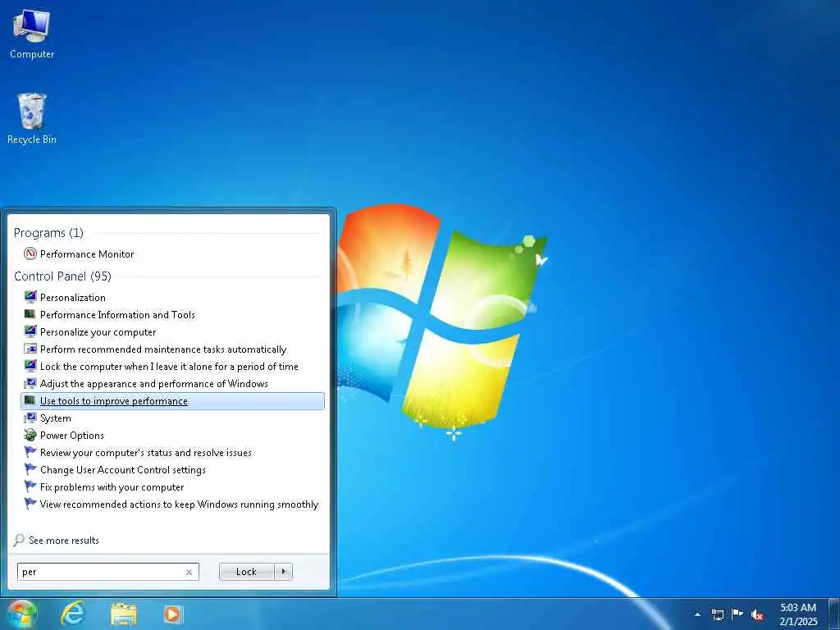The image size is (840, 630).
Task: Click the icon next to Personalize your computer
Action: [x=30, y=331]
